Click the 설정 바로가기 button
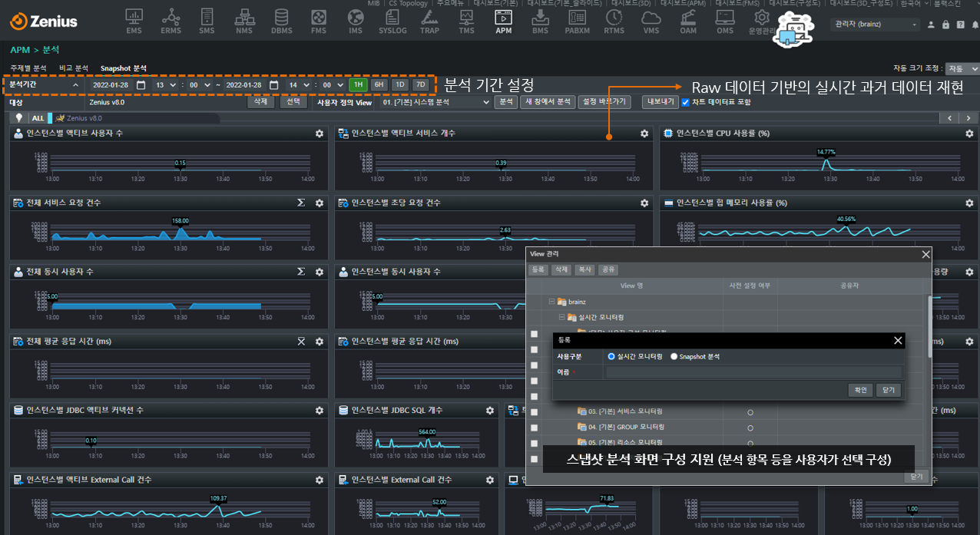 click(604, 101)
